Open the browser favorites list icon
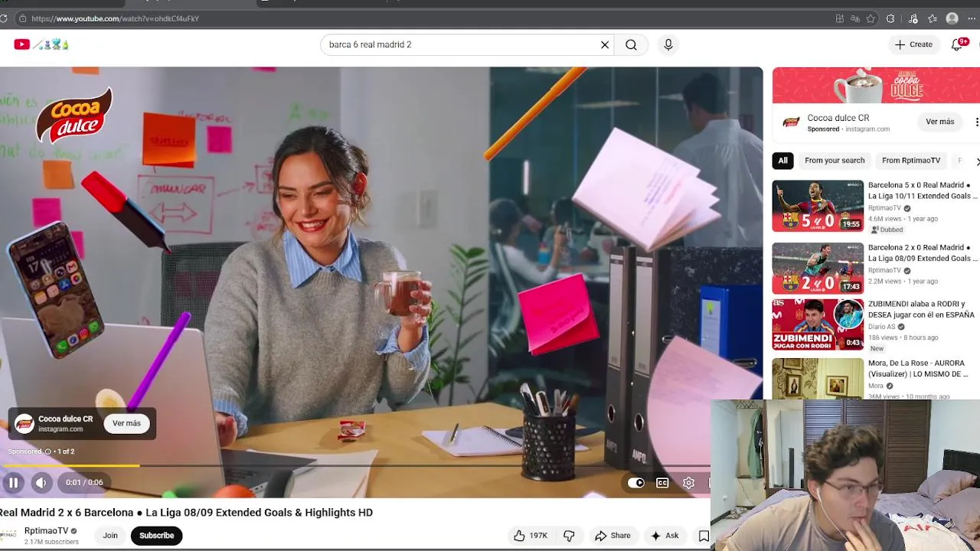The image size is (980, 551). pyautogui.click(x=933, y=18)
